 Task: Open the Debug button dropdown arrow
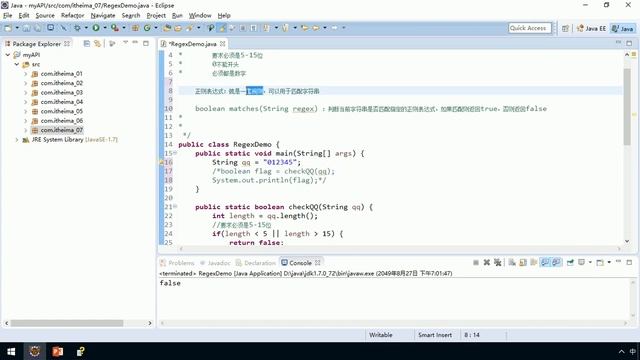[x=86, y=28]
